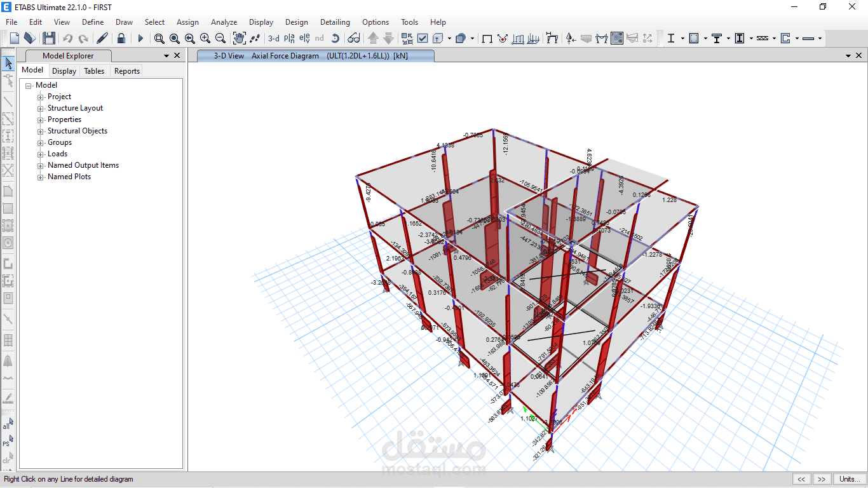Click the New Model icon
Viewport: 868px width, 488px height.
click(15, 38)
